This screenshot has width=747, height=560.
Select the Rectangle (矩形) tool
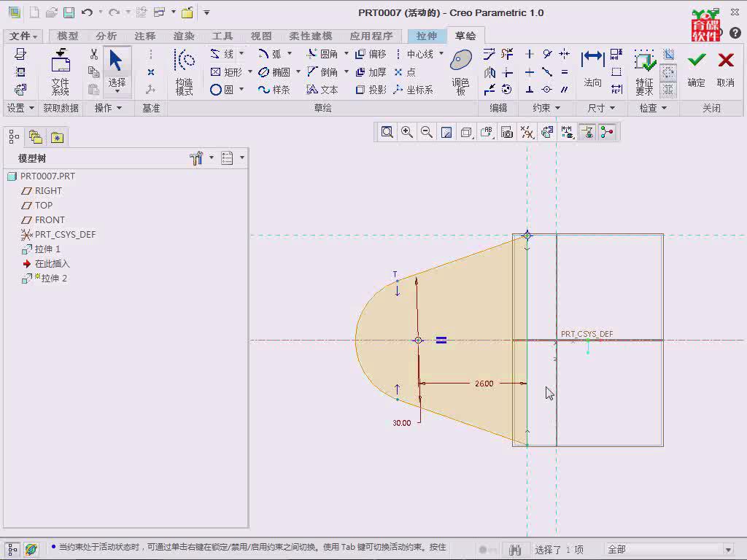[226, 72]
